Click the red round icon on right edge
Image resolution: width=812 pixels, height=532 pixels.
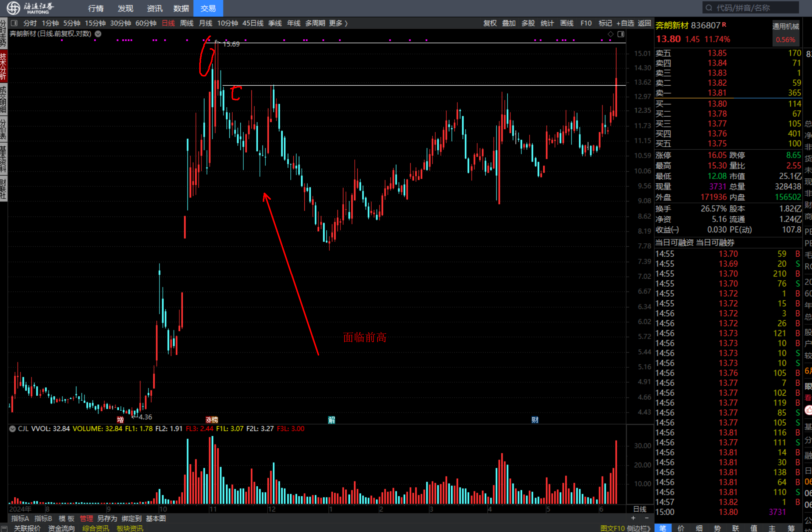point(808,410)
